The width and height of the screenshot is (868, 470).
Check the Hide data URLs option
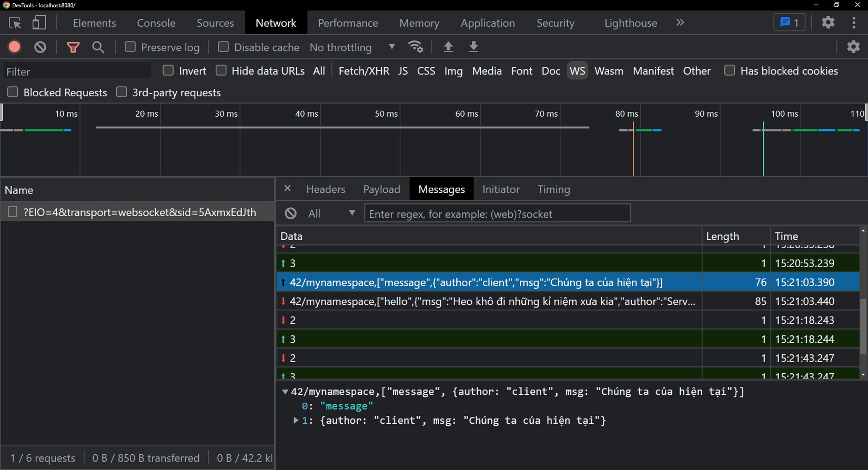221,70
